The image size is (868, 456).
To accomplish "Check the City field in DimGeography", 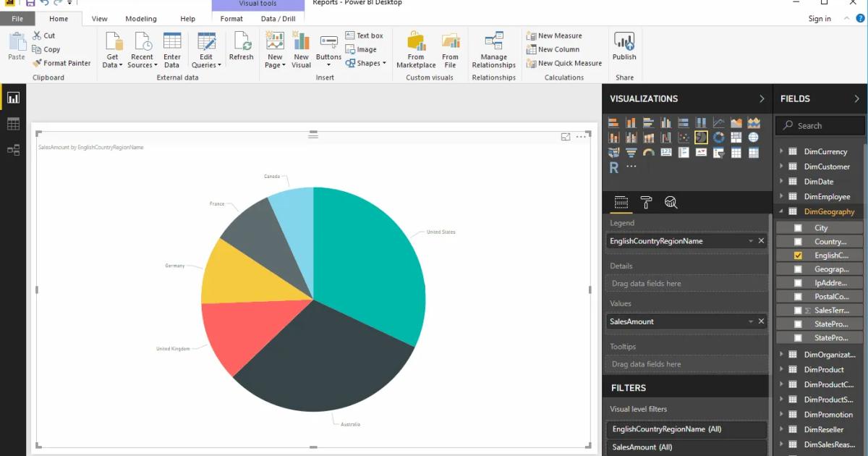I will pyautogui.click(x=796, y=227).
